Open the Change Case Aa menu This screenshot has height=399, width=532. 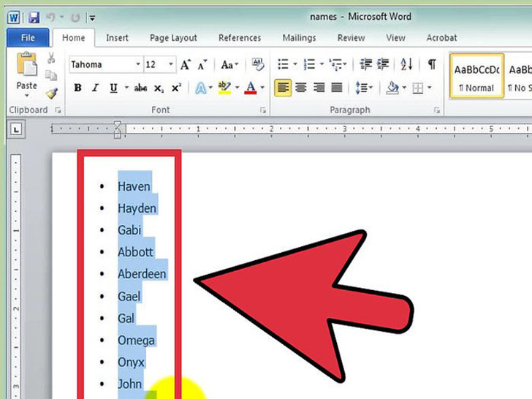(x=229, y=64)
